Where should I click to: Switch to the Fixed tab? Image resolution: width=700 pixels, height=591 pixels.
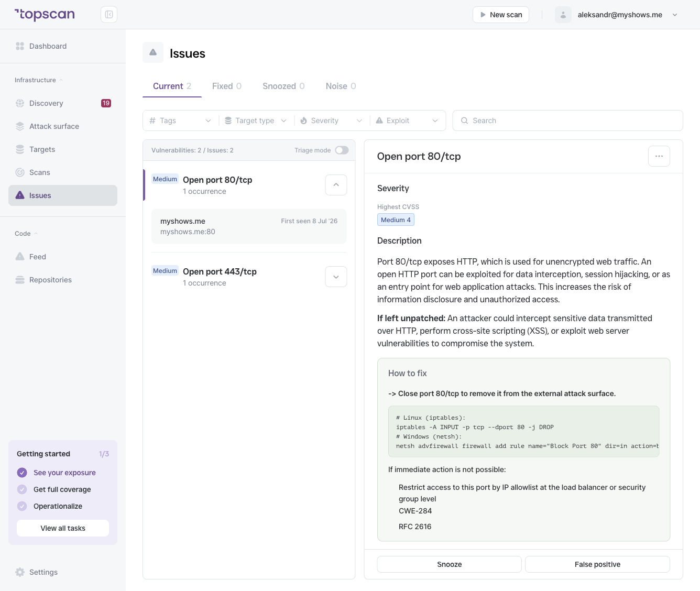tap(227, 86)
